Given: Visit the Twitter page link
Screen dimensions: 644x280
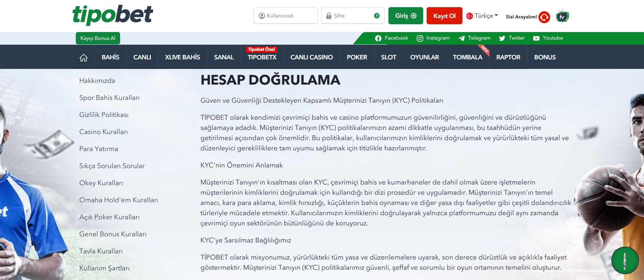Looking at the screenshot, I should (512, 38).
